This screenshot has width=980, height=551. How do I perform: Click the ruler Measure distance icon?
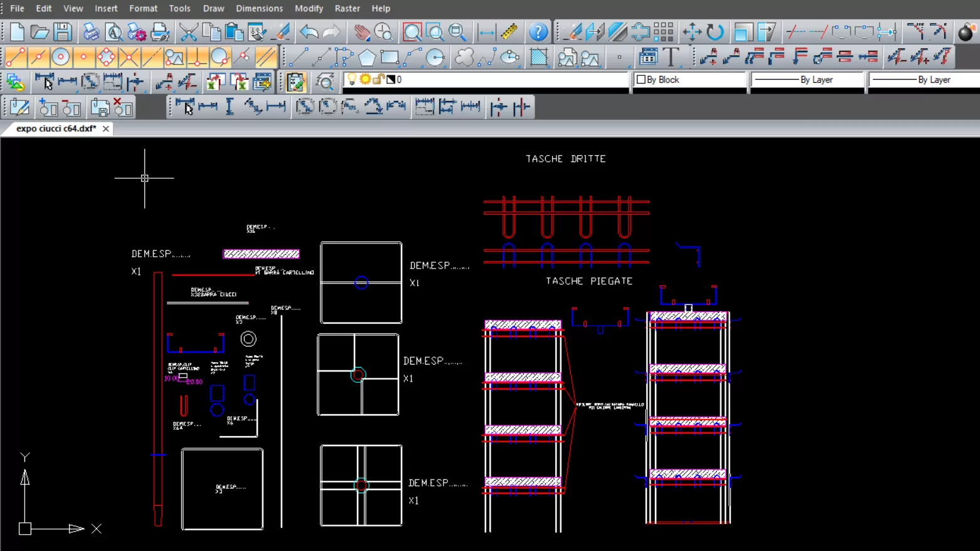(x=509, y=31)
